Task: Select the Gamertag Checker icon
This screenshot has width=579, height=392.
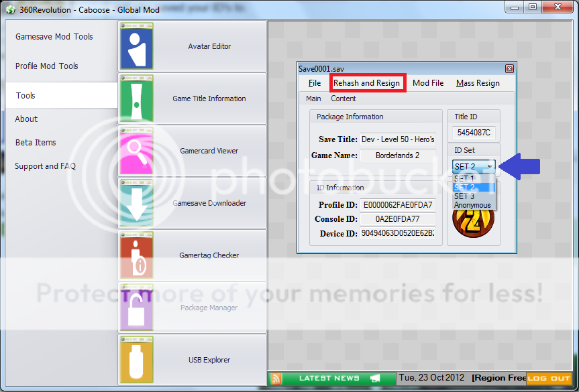Action: pyautogui.click(x=136, y=255)
